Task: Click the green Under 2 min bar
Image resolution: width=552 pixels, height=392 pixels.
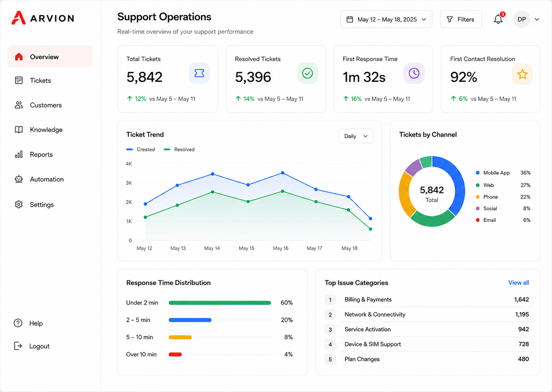Action: pos(220,303)
